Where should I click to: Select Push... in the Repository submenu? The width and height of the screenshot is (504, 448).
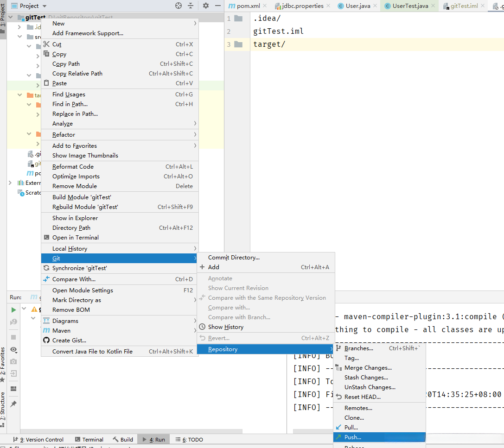352,437
